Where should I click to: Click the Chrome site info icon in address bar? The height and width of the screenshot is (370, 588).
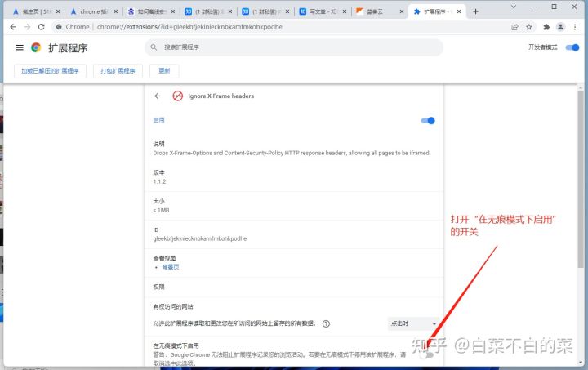point(59,27)
